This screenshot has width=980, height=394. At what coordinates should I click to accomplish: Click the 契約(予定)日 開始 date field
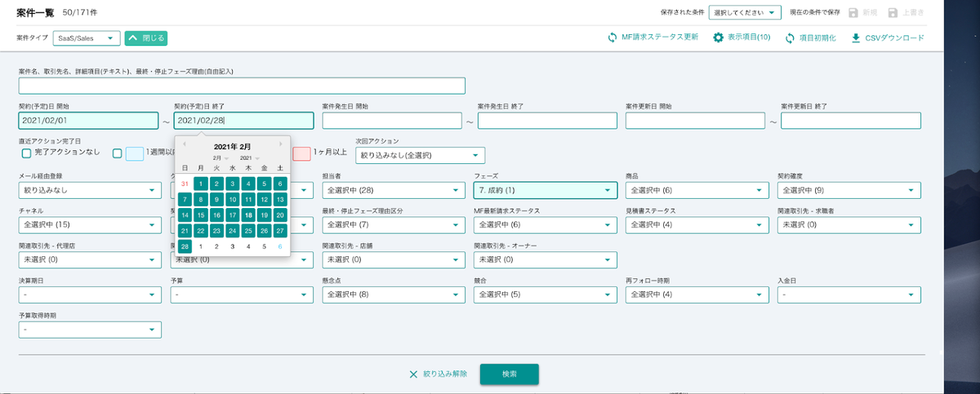point(88,121)
